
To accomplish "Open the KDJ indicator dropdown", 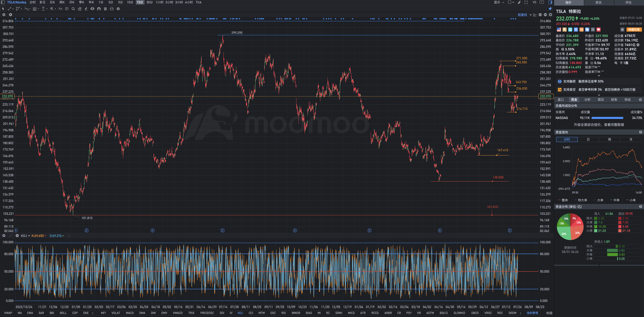I will 25,236.
